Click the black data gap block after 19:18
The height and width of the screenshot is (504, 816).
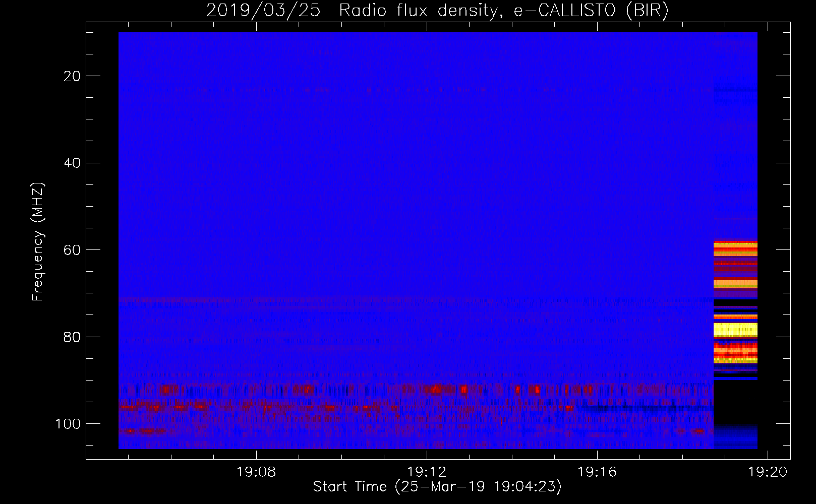(x=735, y=402)
